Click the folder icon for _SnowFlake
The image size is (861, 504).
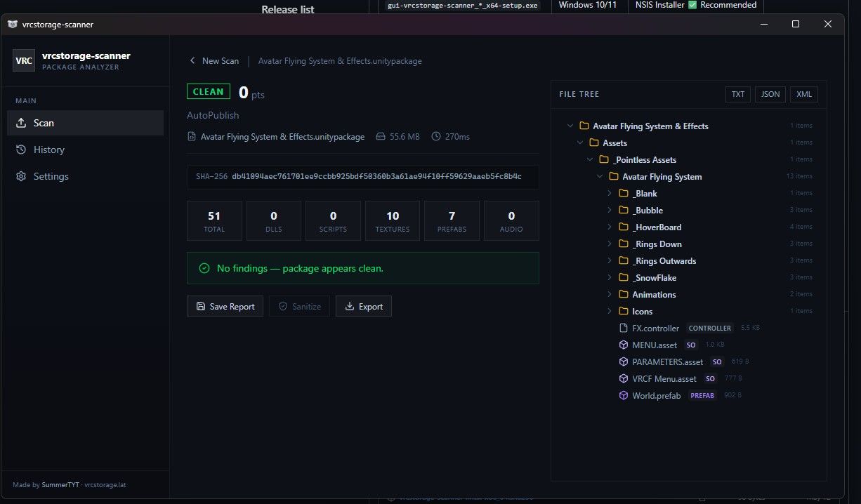(624, 278)
